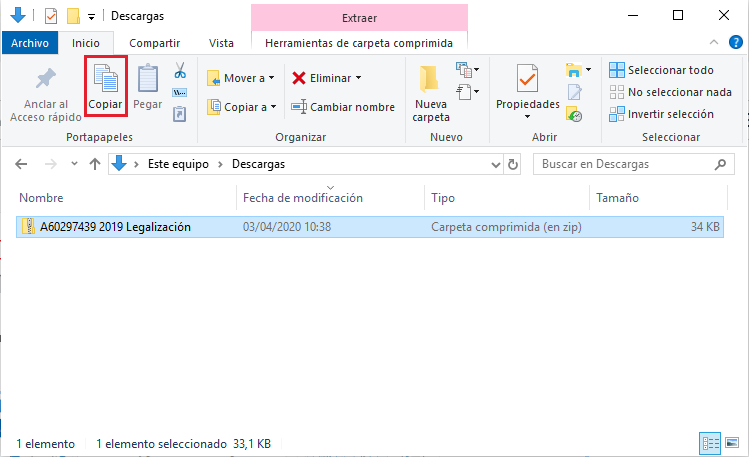The height and width of the screenshot is (457, 749).
Task: Go up one folder level arrow
Action: click(95, 164)
